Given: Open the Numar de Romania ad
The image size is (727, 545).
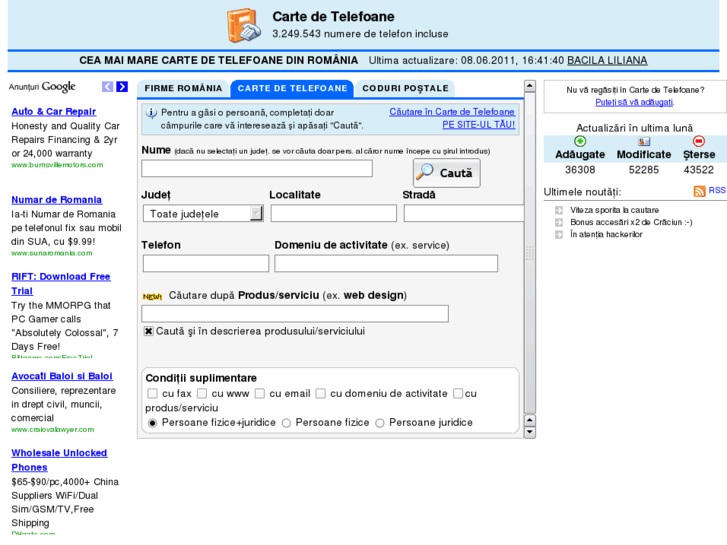Looking at the screenshot, I should [x=57, y=199].
